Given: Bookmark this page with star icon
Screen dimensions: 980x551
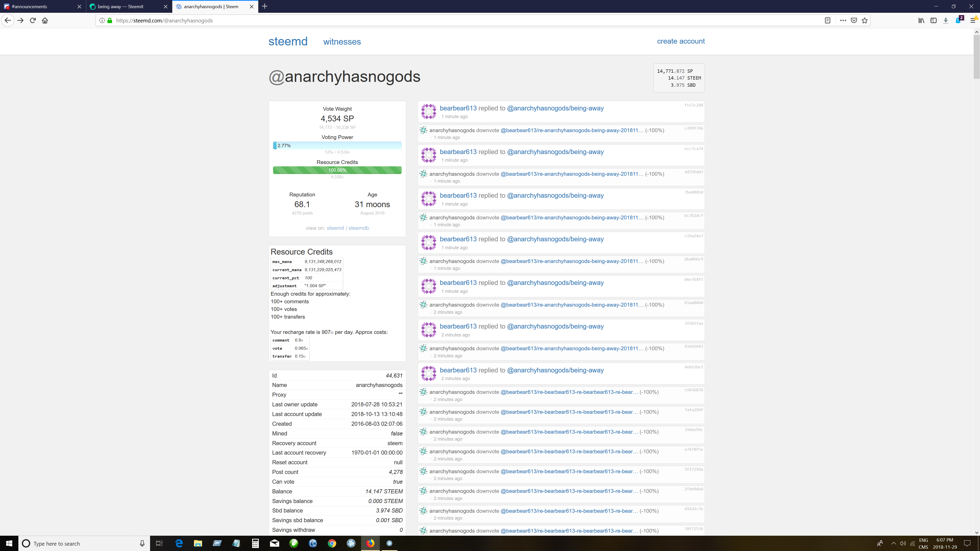Looking at the screenshot, I should (x=865, y=20).
